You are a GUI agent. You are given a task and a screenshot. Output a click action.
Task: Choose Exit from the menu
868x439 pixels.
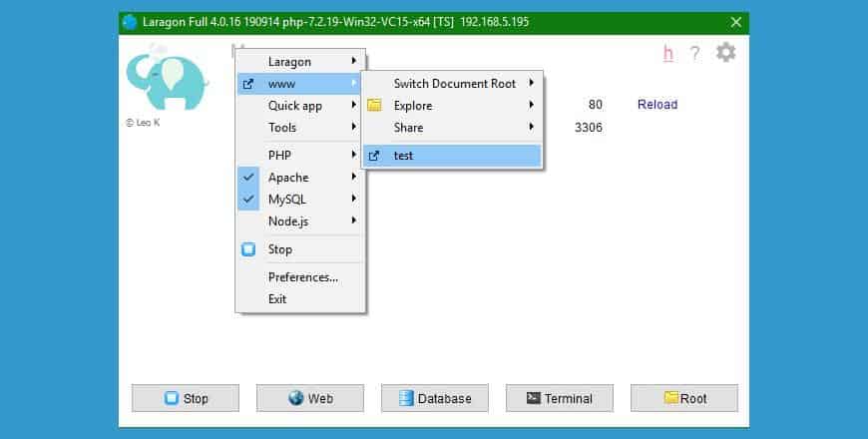coord(300,299)
